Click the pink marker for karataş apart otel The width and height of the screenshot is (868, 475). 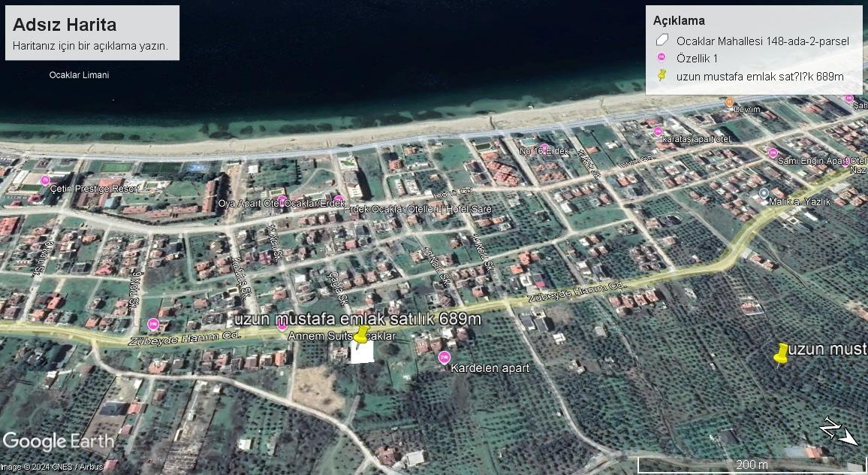[659, 132]
